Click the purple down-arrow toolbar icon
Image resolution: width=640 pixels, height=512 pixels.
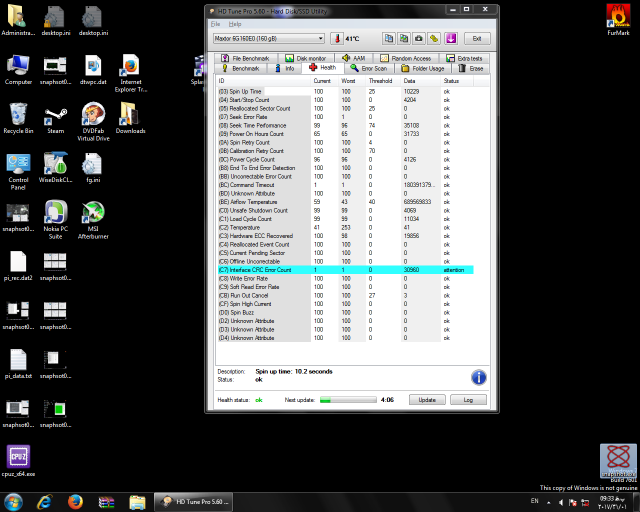pos(450,38)
